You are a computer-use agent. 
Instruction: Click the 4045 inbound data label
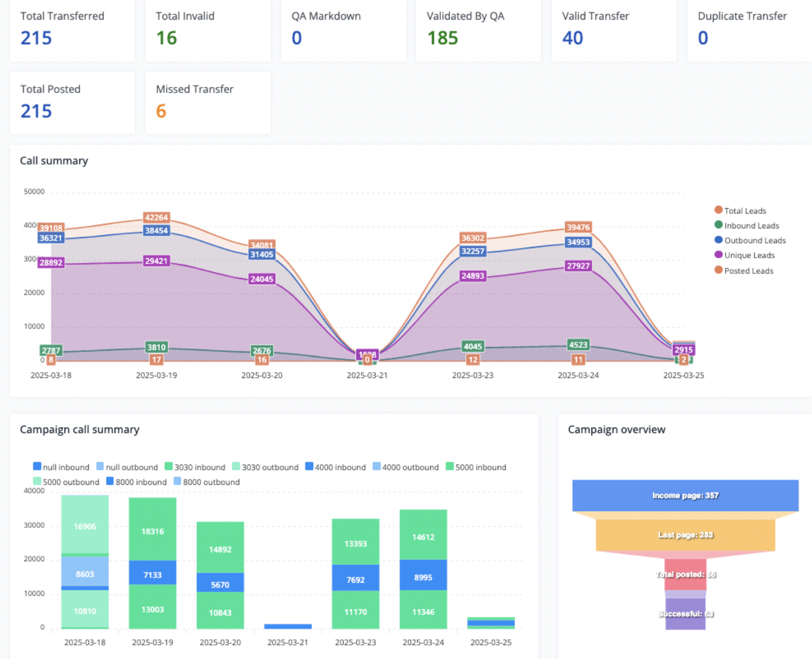coord(473,346)
